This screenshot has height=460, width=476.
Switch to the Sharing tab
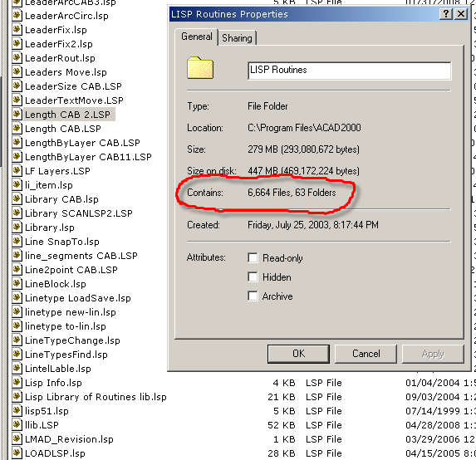click(237, 38)
